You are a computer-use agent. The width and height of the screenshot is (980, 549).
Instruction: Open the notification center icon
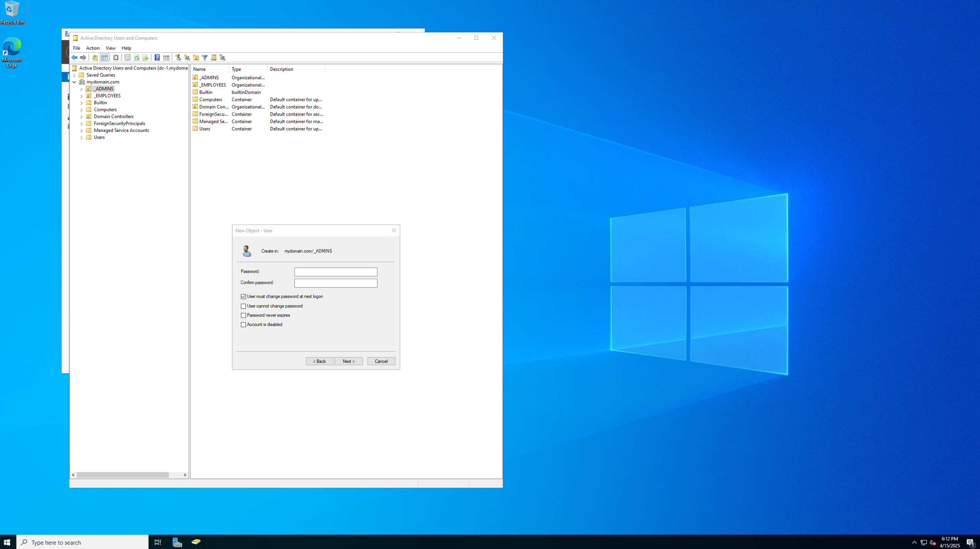970,542
